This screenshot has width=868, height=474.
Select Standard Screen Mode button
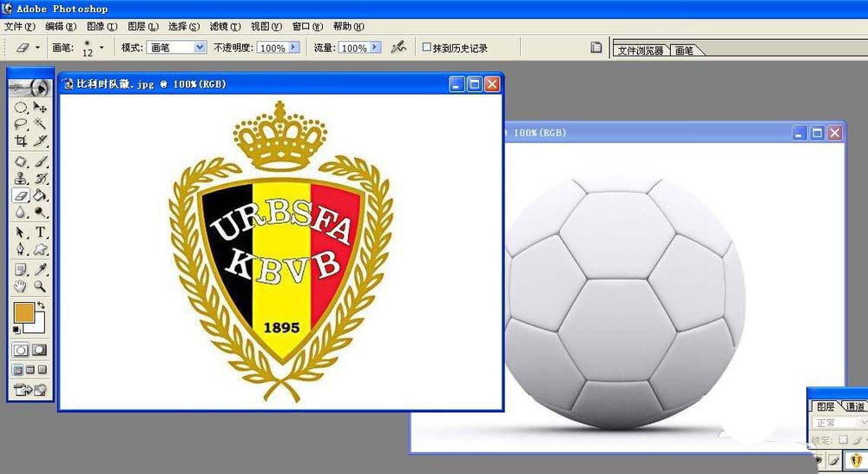(18, 369)
